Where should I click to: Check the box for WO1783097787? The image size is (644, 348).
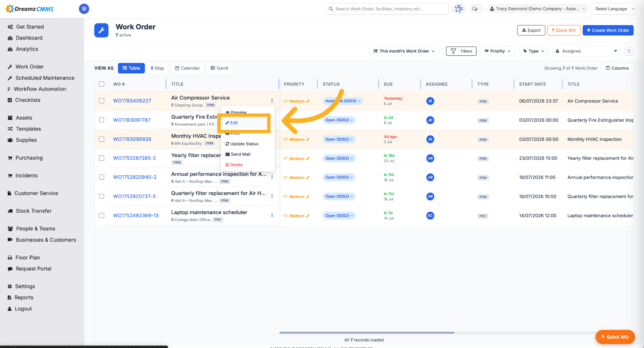pyautogui.click(x=102, y=120)
